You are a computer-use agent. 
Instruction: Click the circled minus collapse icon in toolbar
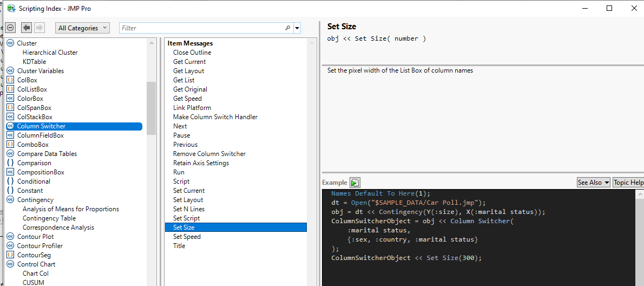click(x=10, y=28)
